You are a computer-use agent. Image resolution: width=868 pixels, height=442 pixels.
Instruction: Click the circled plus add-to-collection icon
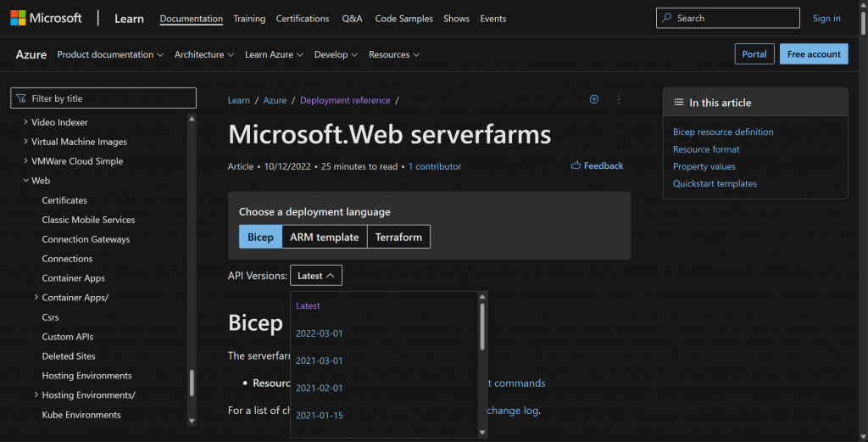click(x=594, y=99)
